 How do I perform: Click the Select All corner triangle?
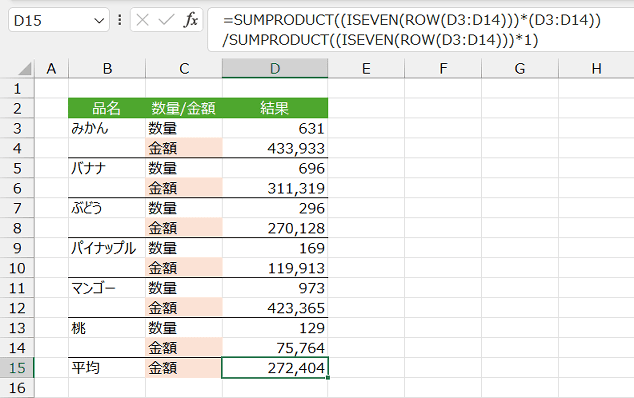click(x=25, y=69)
